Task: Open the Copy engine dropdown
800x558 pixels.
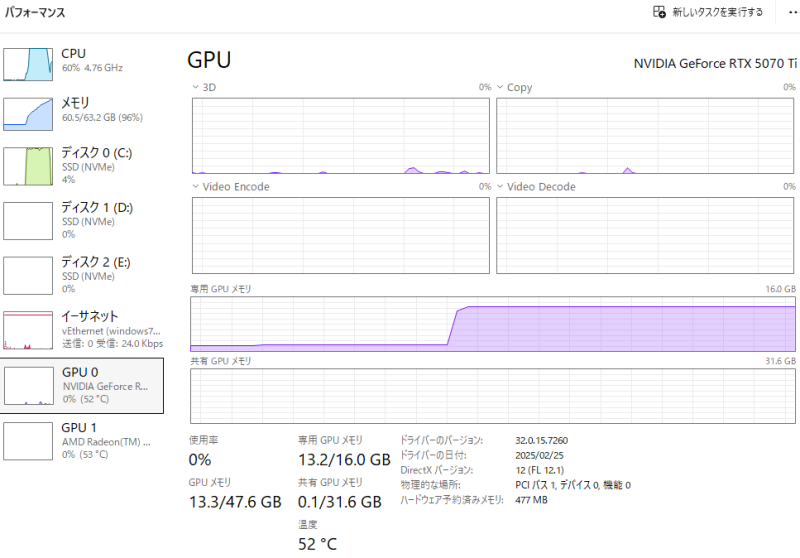Action: (x=500, y=88)
